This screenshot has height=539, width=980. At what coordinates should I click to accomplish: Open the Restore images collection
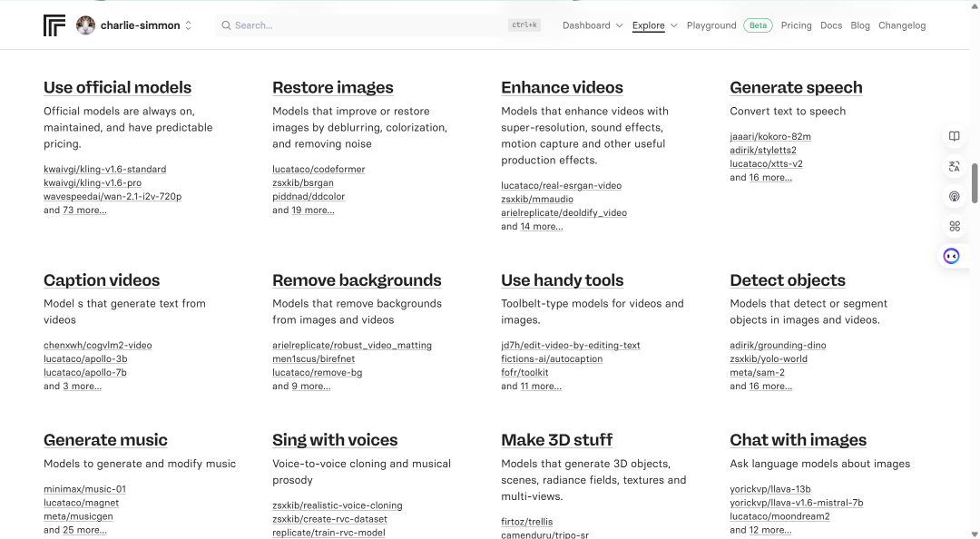(332, 87)
